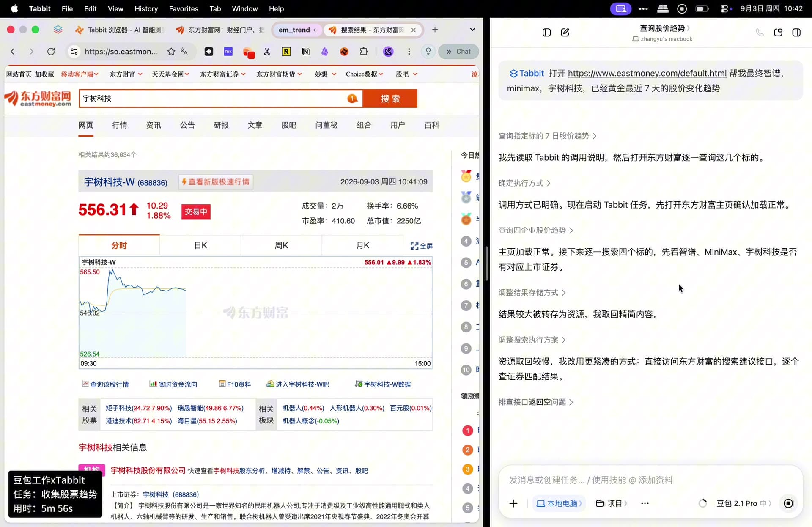Open 项目 selector in message box
The height and width of the screenshot is (527, 812).
(611, 503)
